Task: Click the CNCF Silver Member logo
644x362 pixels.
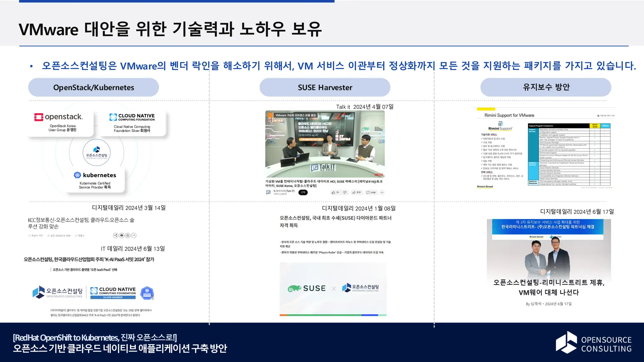Action: point(113,293)
